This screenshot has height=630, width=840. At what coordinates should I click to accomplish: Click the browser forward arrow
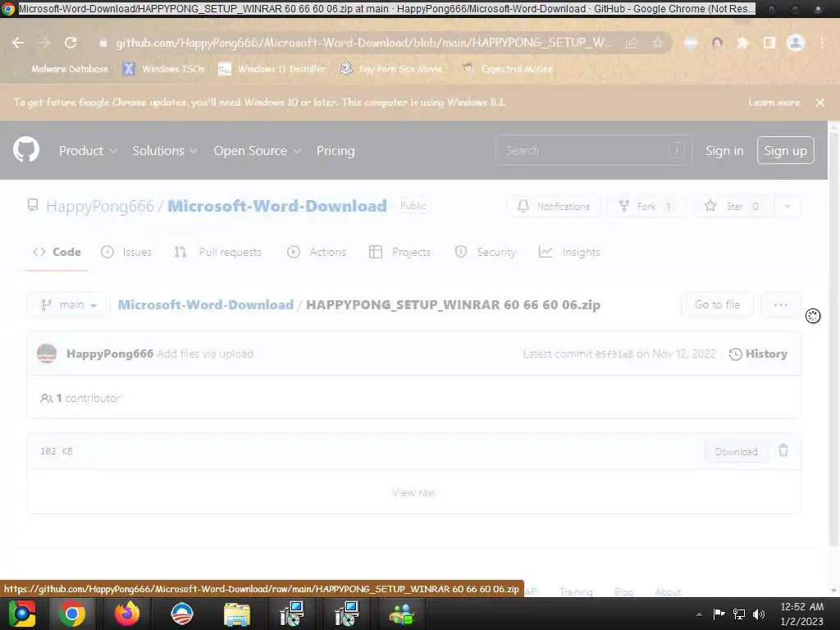43,43
